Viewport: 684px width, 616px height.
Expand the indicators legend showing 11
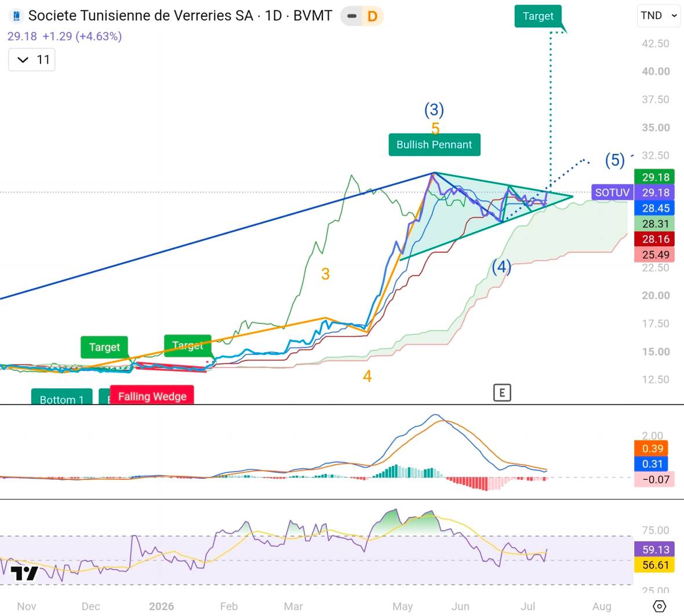(32, 59)
